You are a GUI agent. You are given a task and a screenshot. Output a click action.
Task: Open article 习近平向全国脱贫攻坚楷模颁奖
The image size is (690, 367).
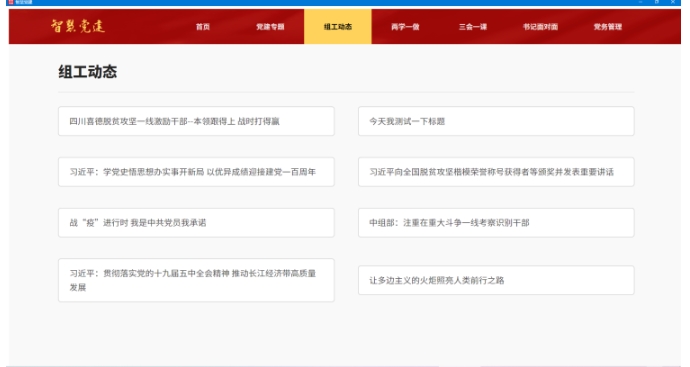(x=496, y=172)
